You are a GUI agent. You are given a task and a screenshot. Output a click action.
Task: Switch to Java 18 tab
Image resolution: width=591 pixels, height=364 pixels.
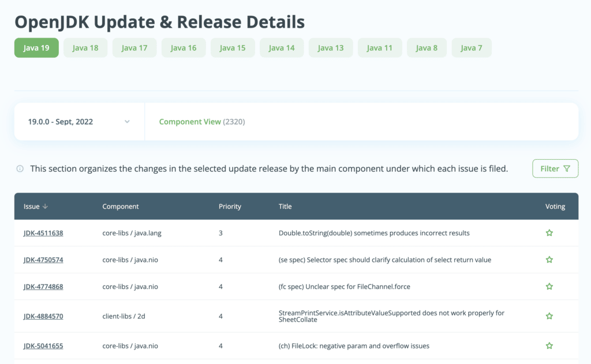(x=85, y=48)
